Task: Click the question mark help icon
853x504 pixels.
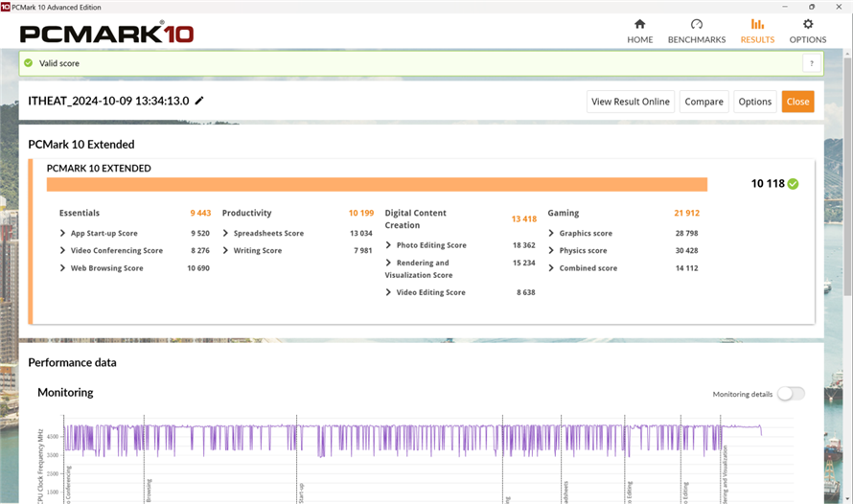Action: (812, 63)
